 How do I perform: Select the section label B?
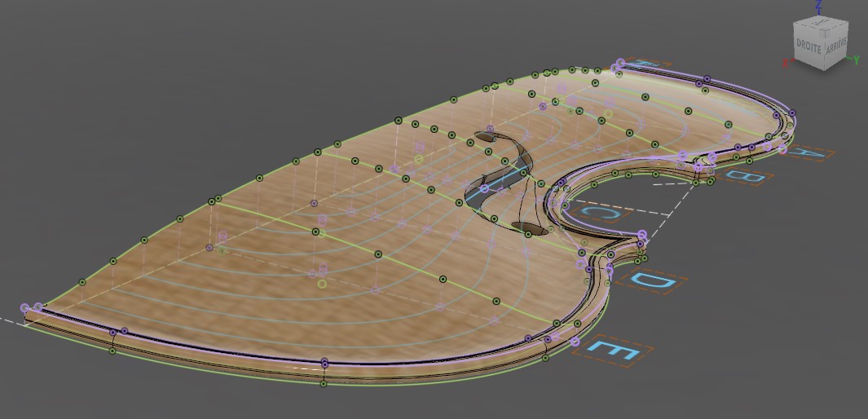[x=743, y=177]
